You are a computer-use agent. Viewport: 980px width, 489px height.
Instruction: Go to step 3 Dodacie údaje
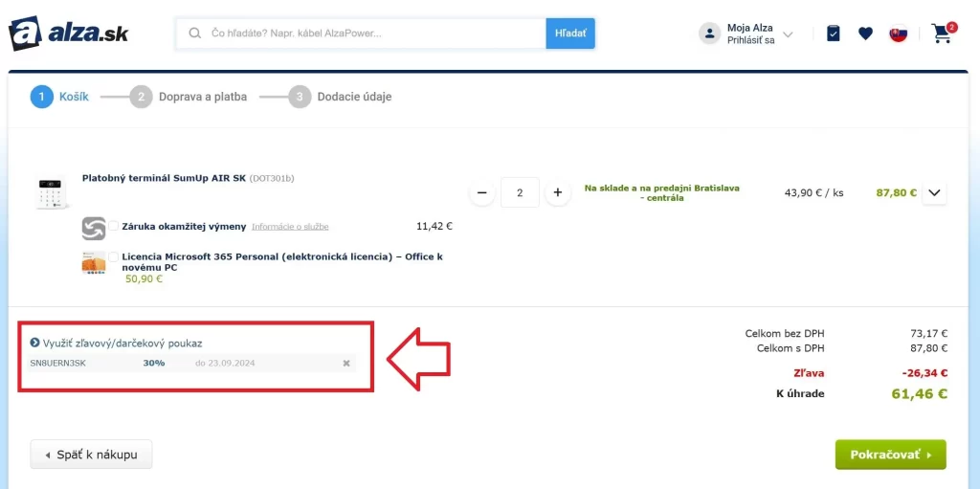click(x=340, y=97)
